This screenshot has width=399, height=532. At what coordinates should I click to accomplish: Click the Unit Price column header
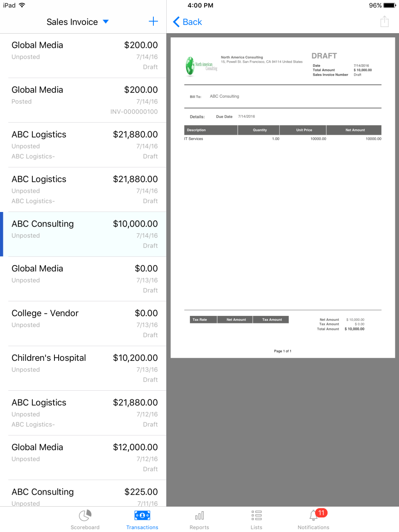tap(304, 130)
